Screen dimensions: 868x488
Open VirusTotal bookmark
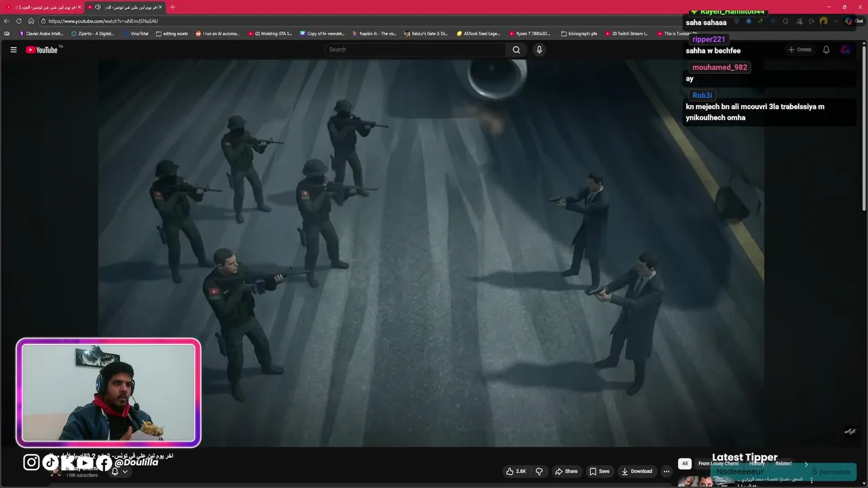tap(136, 33)
